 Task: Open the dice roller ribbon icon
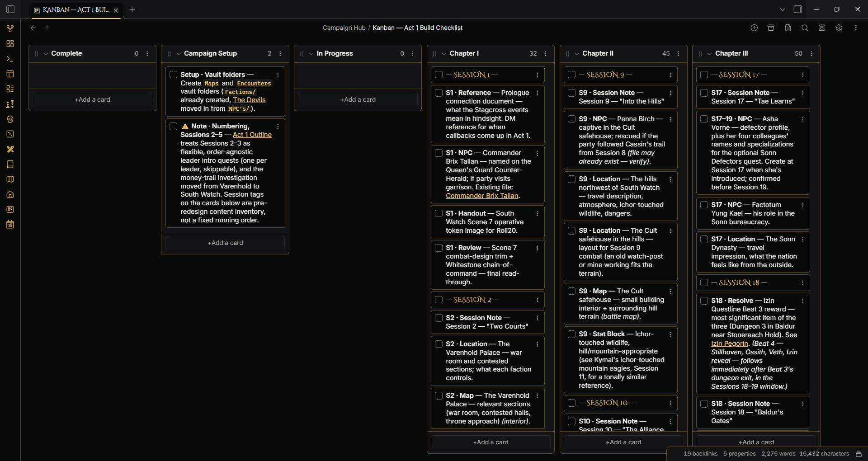tap(10, 134)
